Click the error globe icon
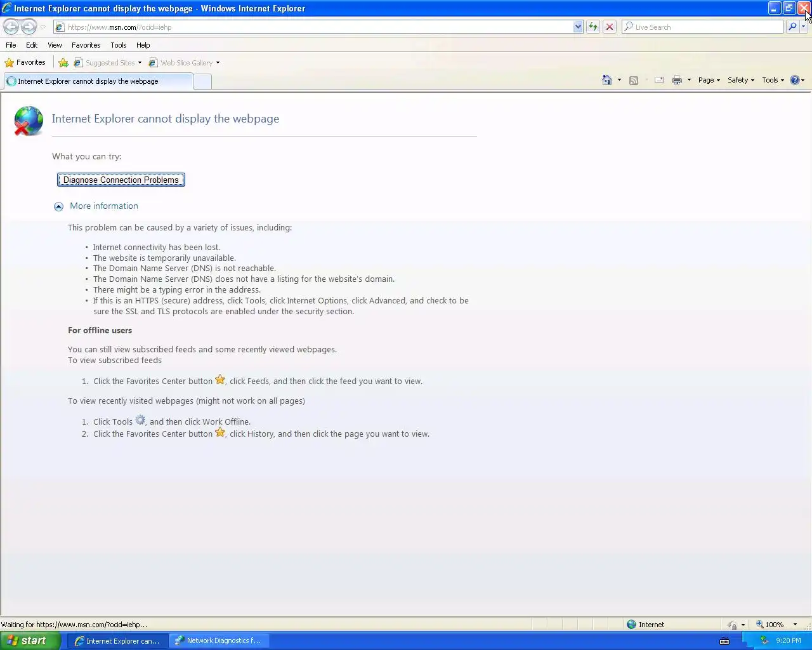This screenshot has height=650, width=812. pos(29,121)
